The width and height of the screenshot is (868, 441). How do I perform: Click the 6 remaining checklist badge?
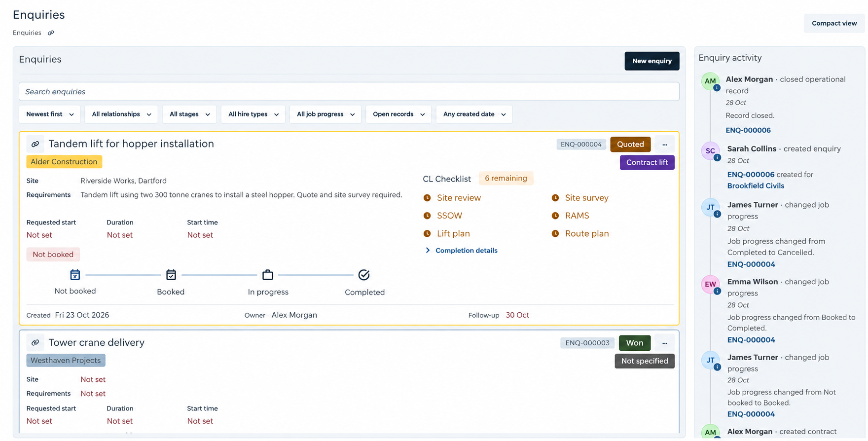(x=506, y=179)
